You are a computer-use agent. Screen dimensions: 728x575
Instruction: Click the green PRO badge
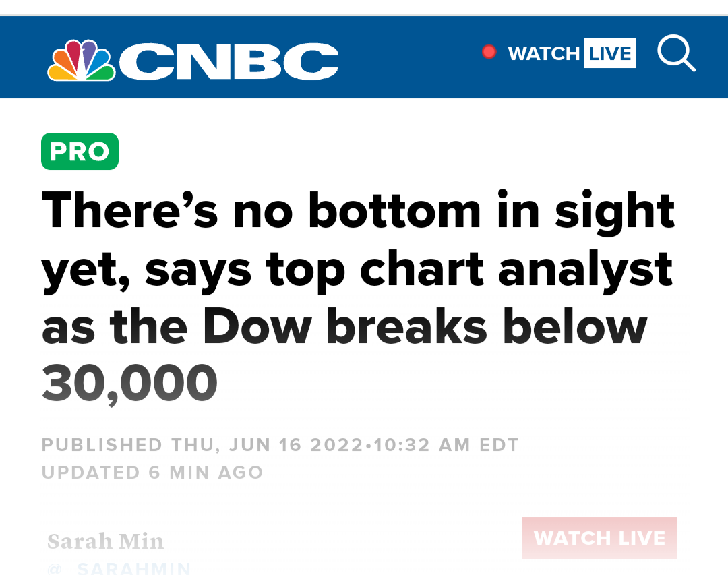(80, 152)
